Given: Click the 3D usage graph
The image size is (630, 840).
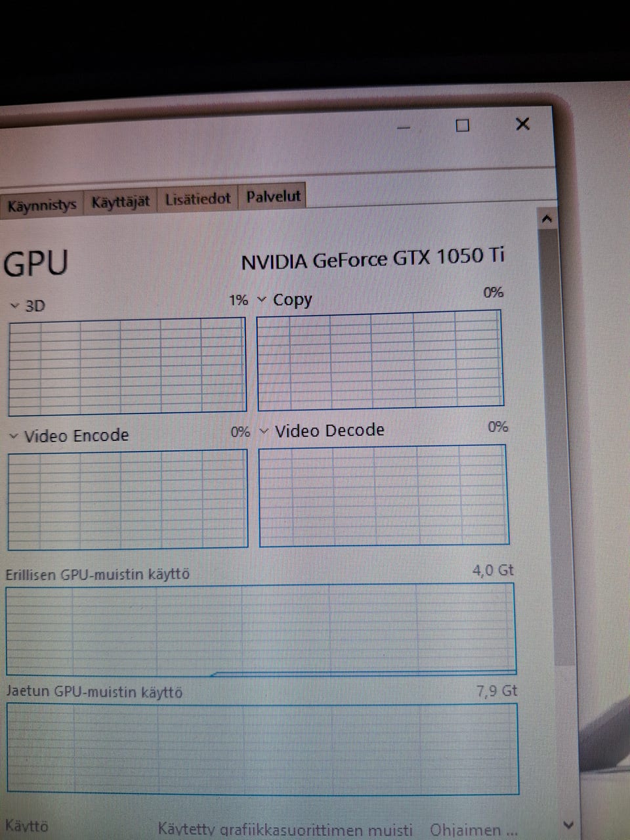Looking at the screenshot, I should click(x=127, y=367).
